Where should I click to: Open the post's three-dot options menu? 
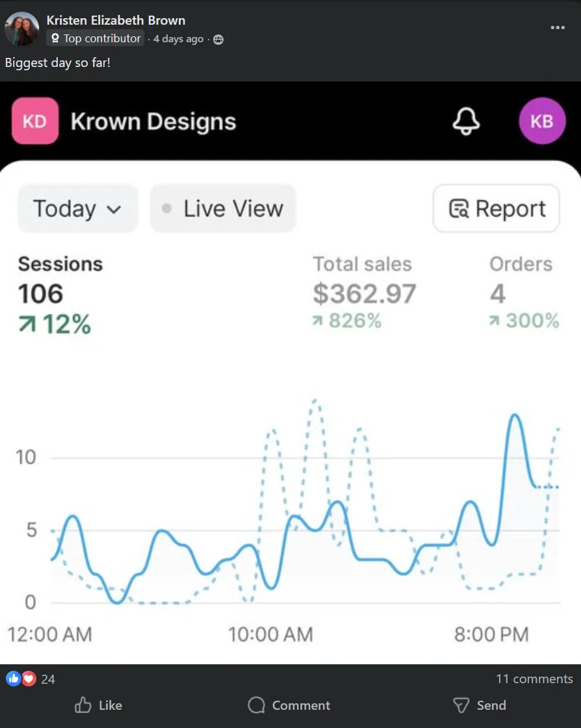click(x=558, y=27)
